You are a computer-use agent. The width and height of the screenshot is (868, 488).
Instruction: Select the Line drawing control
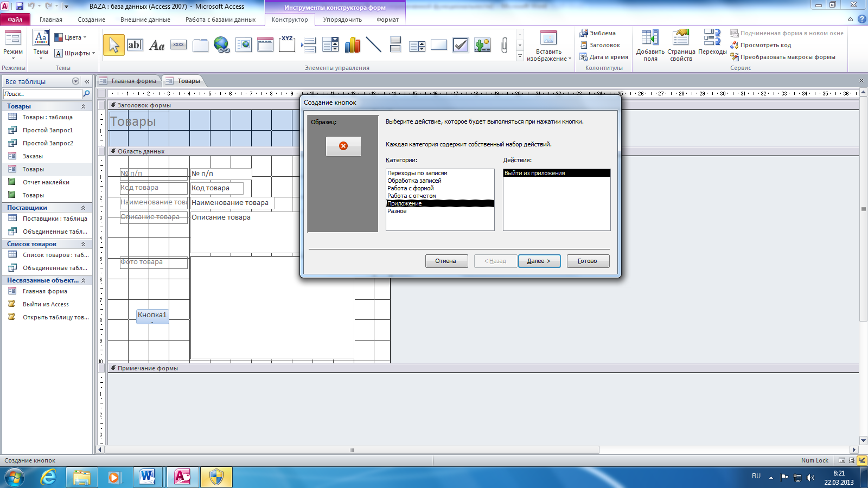[374, 45]
